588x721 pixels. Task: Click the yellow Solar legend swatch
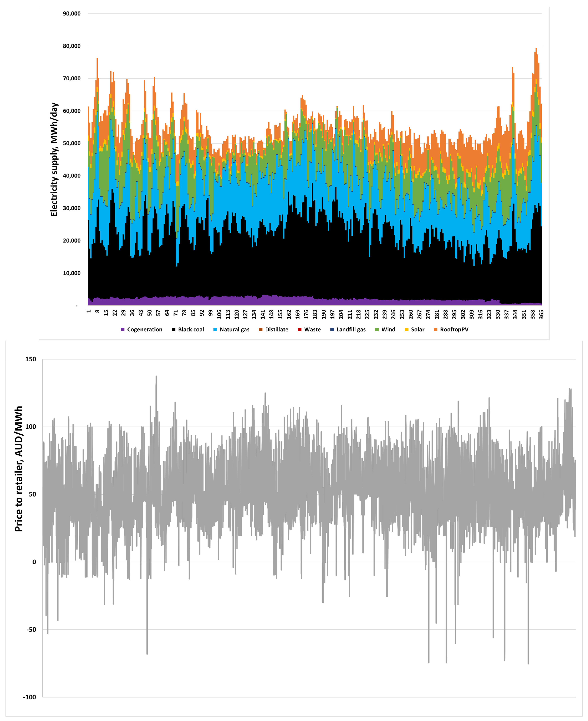click(x=406, y=329)
